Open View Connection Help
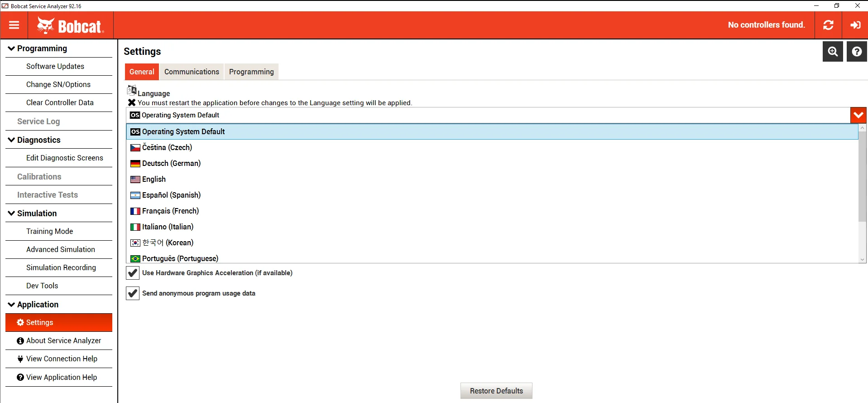Viewport: 868px width, 403px height. click(x=59, y=359)
